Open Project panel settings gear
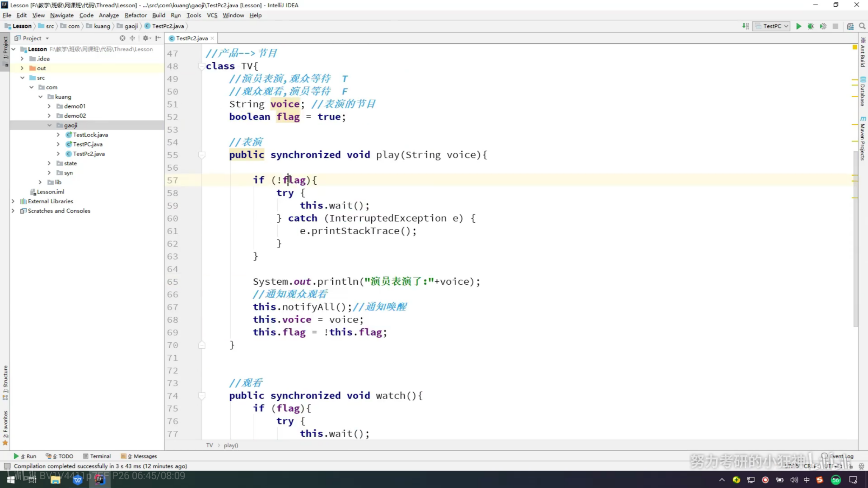Viewport: 868px width, 488px height. pyautogui.click(x=146, y=38)
